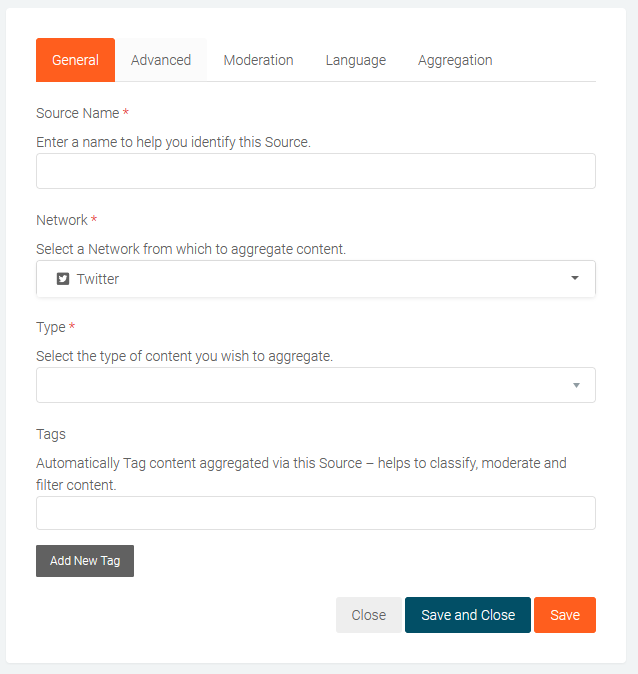Select the Twitter network combo box text
638x674 pixels.
pos(98,279)
